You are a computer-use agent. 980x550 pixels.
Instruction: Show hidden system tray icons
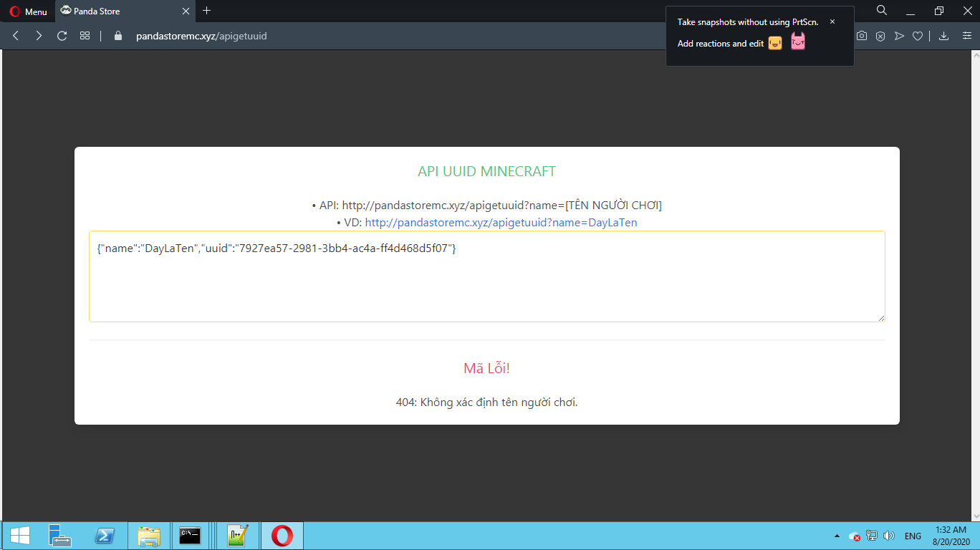tap(837, 536)
